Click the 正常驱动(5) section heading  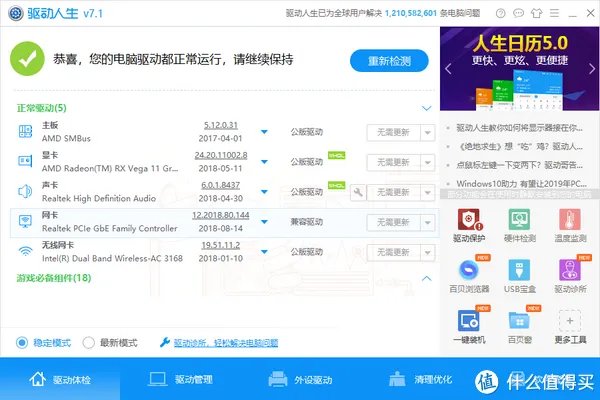[42, 108]
